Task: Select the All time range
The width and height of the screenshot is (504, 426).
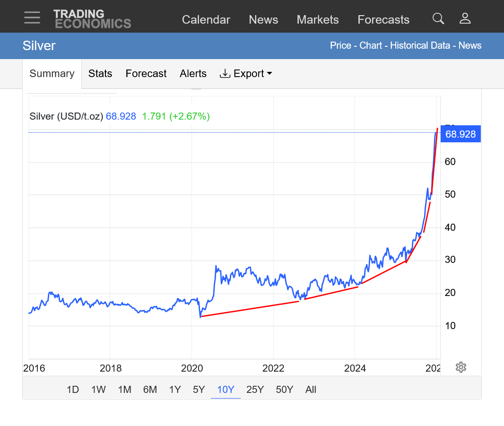Action: [x=311, y=390]
